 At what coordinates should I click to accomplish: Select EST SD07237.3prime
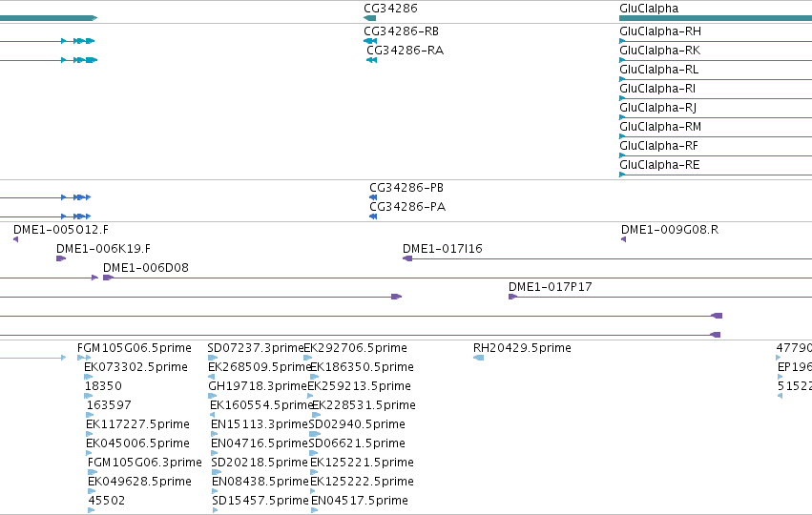coord(256,348)
